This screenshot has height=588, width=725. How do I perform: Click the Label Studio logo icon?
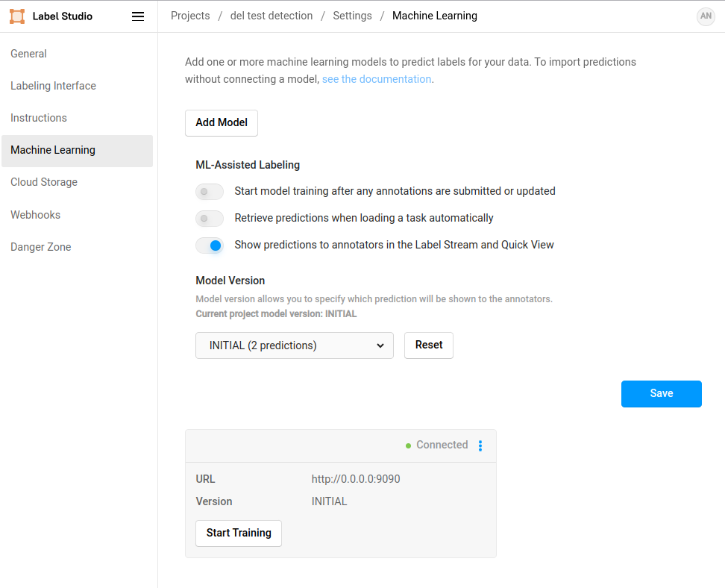(x=17, y=16)
